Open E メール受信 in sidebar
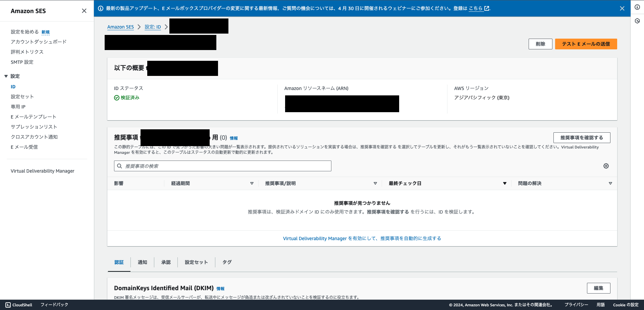 pyautogui.click(x=24, y=147)
